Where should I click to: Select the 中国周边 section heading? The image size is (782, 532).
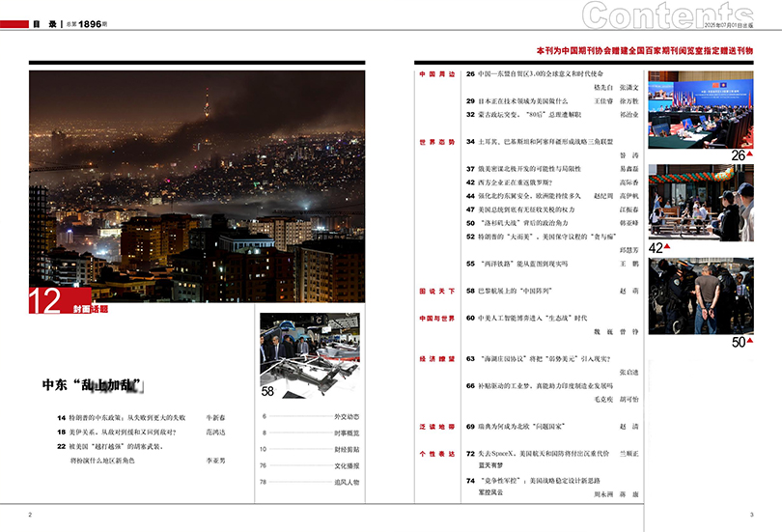coord(436,74)
